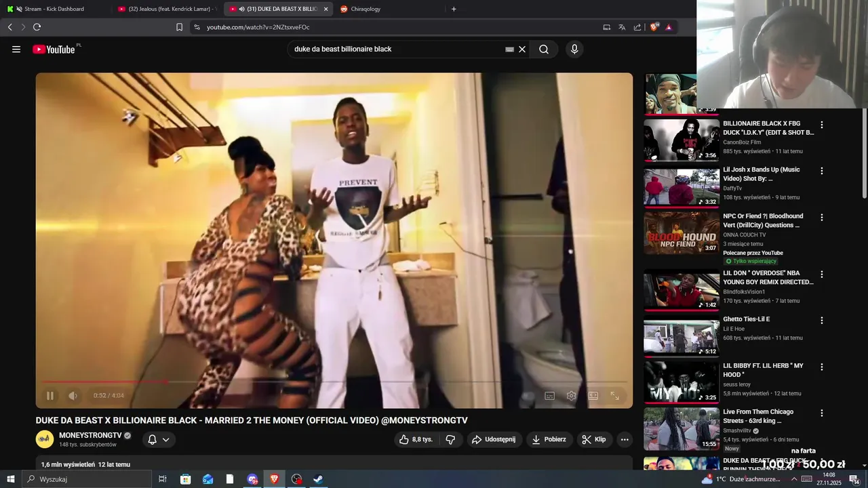Open options for Live From Them Chicago Streets
This screenshot has height=488, width=868.
coord(822,413)
